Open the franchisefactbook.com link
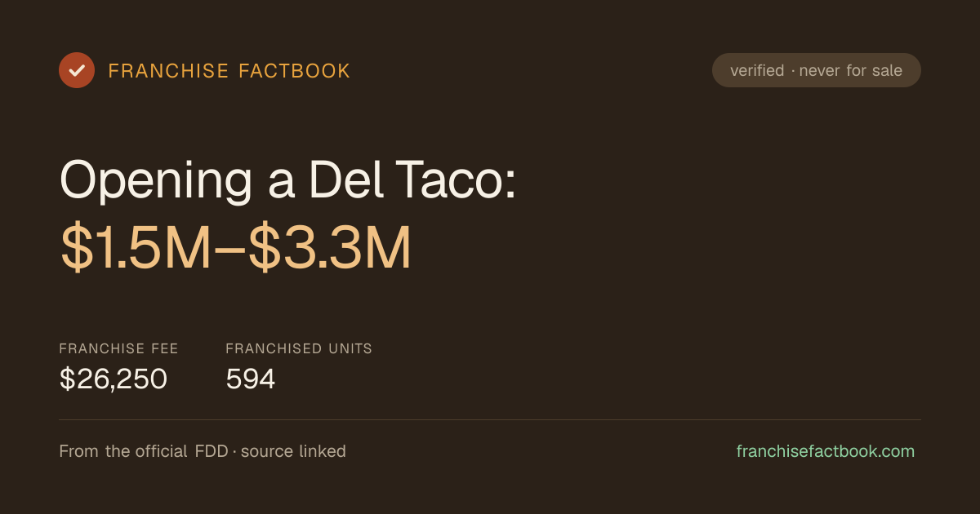The width and height of the screenshot is (980, 514). point(826,451)
